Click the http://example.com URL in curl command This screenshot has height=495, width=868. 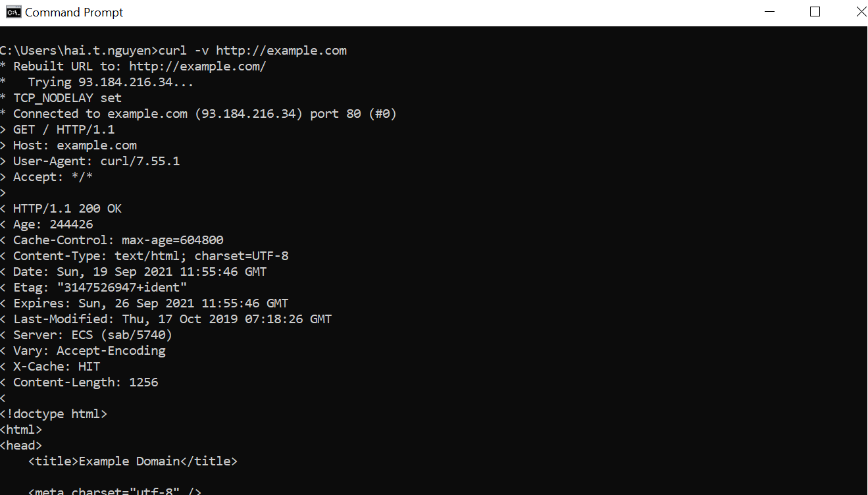coord(281,51)
